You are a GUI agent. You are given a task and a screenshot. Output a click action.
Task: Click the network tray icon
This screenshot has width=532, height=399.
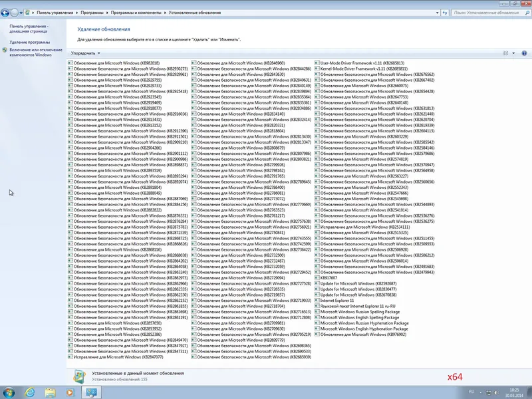coord(489,392)
